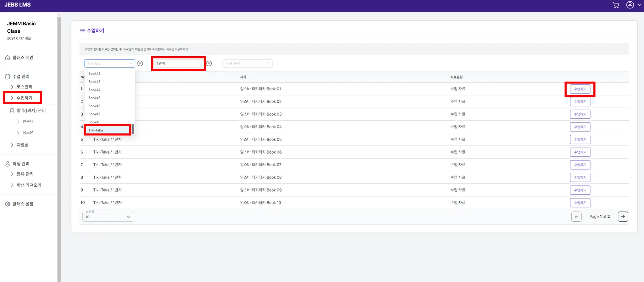Choose Tiki-Taka in the dropdown list

[108, 130]
